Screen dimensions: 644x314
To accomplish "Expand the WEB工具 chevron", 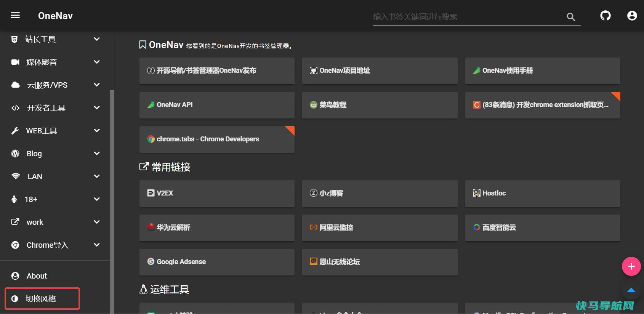I will (97, 131).
